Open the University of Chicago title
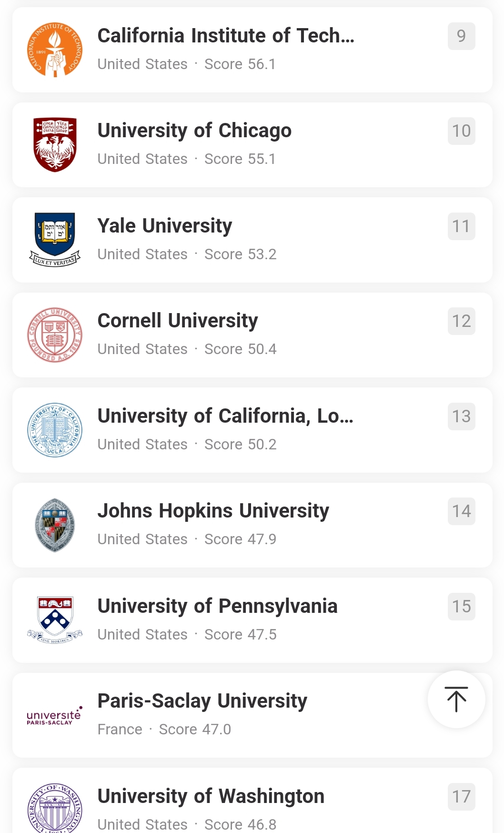 (194, 131)
